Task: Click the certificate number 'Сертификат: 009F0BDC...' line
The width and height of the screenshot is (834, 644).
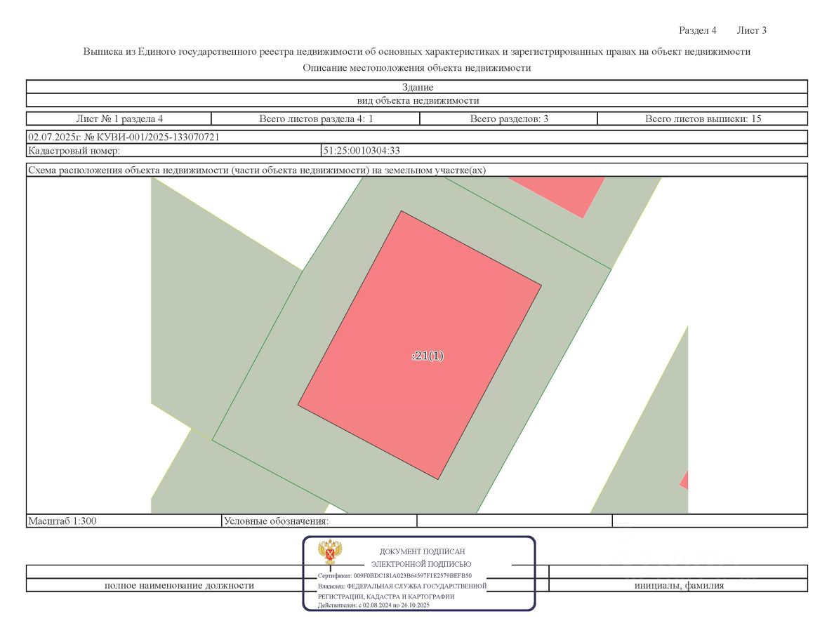Action: tap(395, 575)
